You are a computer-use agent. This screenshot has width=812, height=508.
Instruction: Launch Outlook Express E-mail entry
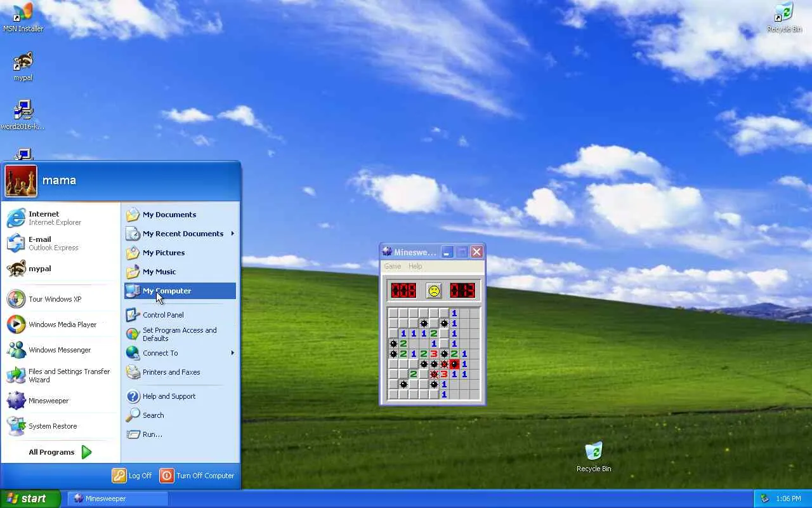pyautogui.click(x=62, y=243)
